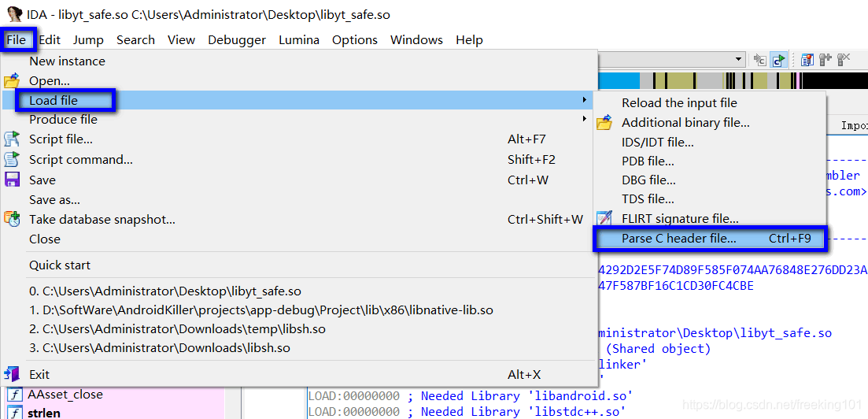This screenshot has height=419, width=868.
Task: Click the open-folder icon beside Open...
Action: tap(12, 81)
